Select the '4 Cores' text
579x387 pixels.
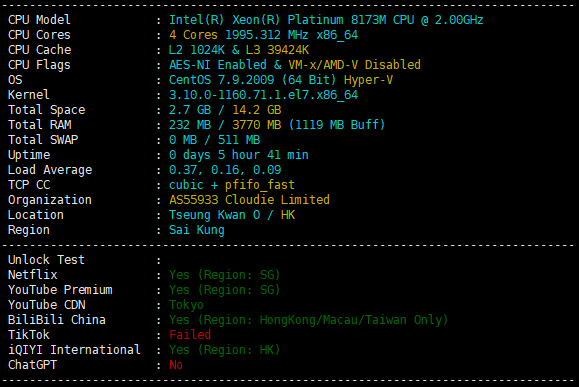point(193,35)
